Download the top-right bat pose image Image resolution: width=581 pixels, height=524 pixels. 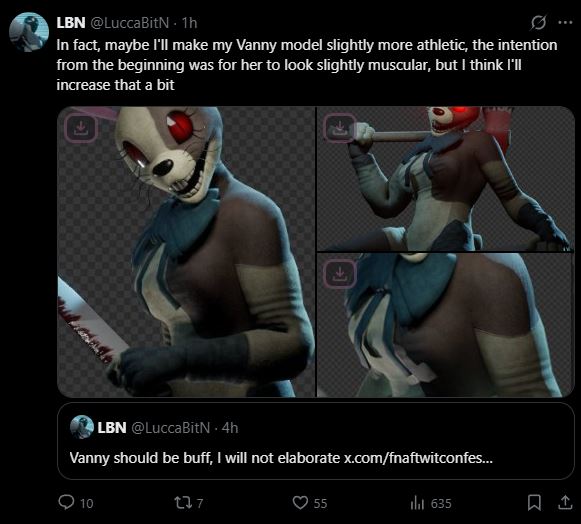pos(339,128)
